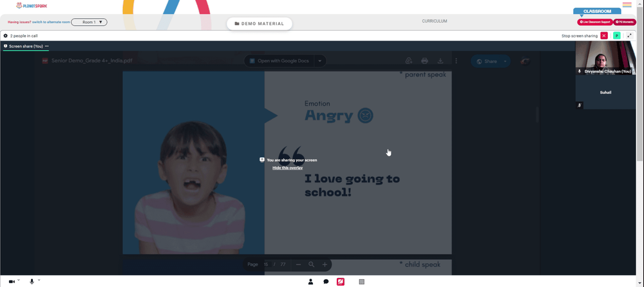
Task: Click switch to alternate room link
Action: (52, 22)
